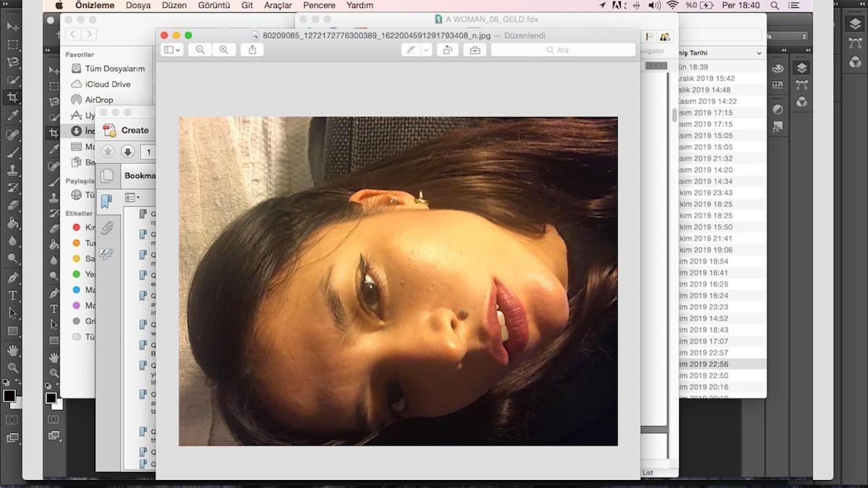Screen dimensions: 868x488
Task: Select the Brush tool in Photoshop
Action: coord(12,153)
